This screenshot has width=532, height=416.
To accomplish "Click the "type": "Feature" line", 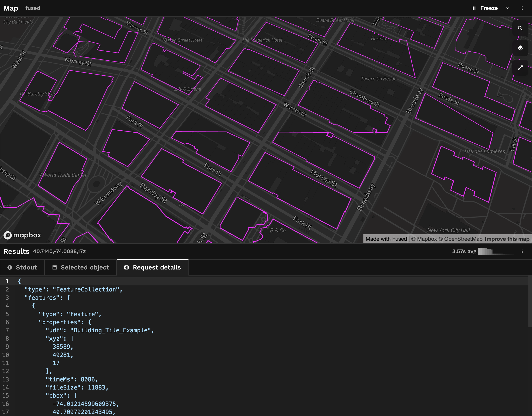I will (x=70, y=314).
